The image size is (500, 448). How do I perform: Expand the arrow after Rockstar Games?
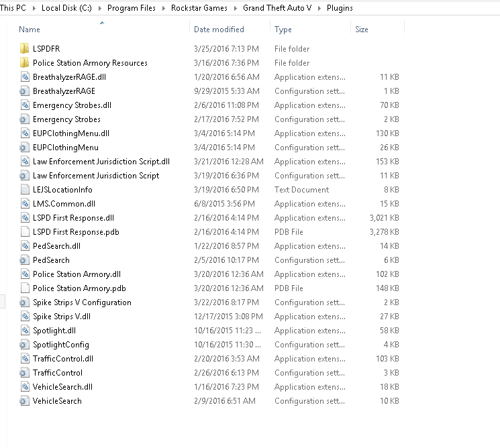point(236,8)
